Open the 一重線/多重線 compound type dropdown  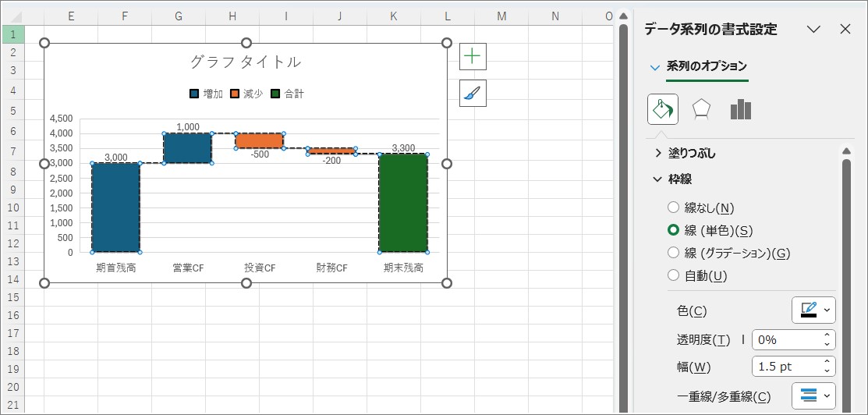(813, 395)
